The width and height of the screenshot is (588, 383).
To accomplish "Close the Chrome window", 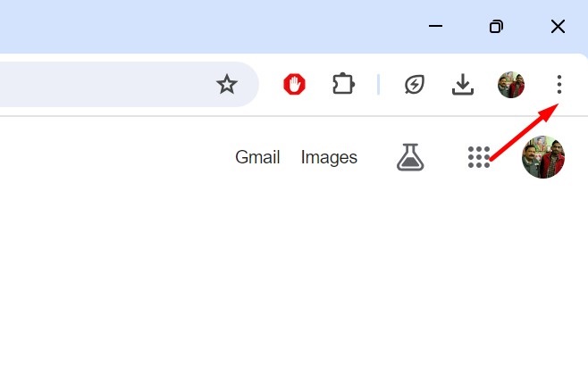I will 558,27.
